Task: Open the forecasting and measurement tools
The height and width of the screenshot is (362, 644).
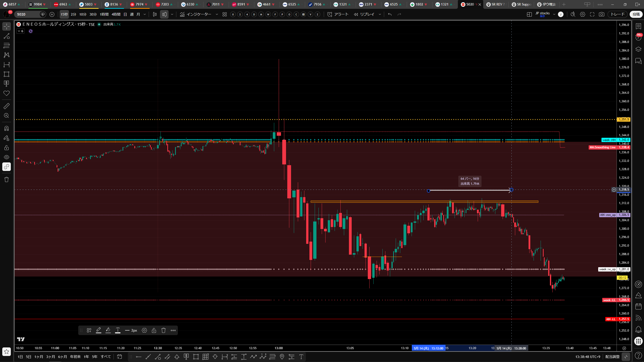Action: (7, 65)
